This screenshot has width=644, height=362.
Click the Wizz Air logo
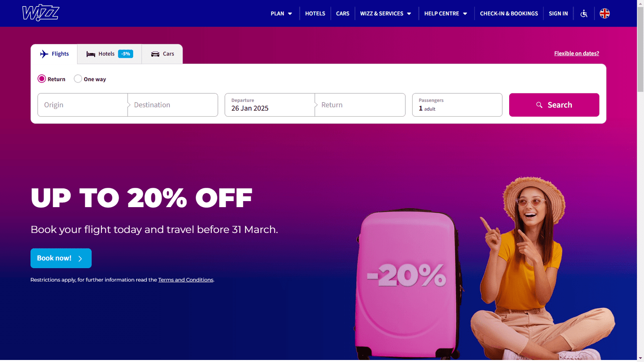pos(41,13)
